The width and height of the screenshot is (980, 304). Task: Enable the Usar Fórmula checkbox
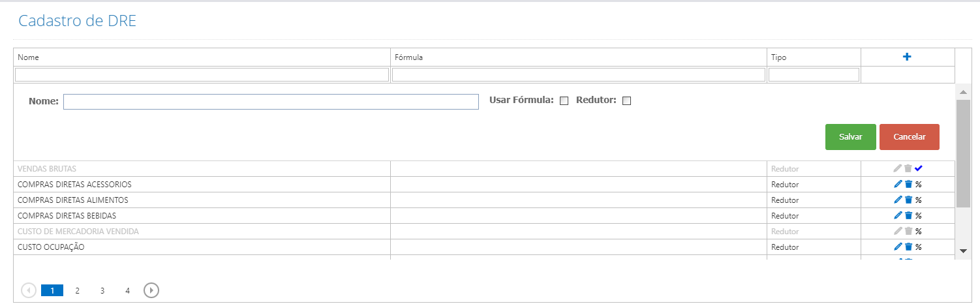pyautogui.click(x=564, y=101)
